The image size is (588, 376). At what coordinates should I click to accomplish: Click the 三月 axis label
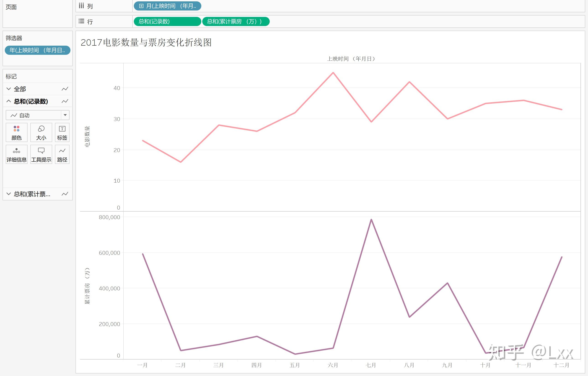point(219,365)
